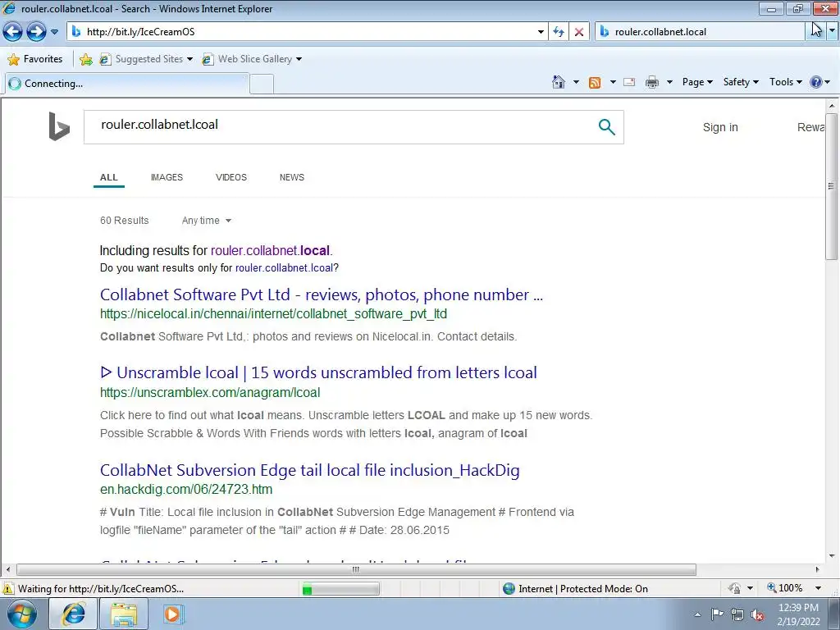Open the Tools menu
Screen dimensions: 840x630
pyautogui.click(x=785, y=82)
